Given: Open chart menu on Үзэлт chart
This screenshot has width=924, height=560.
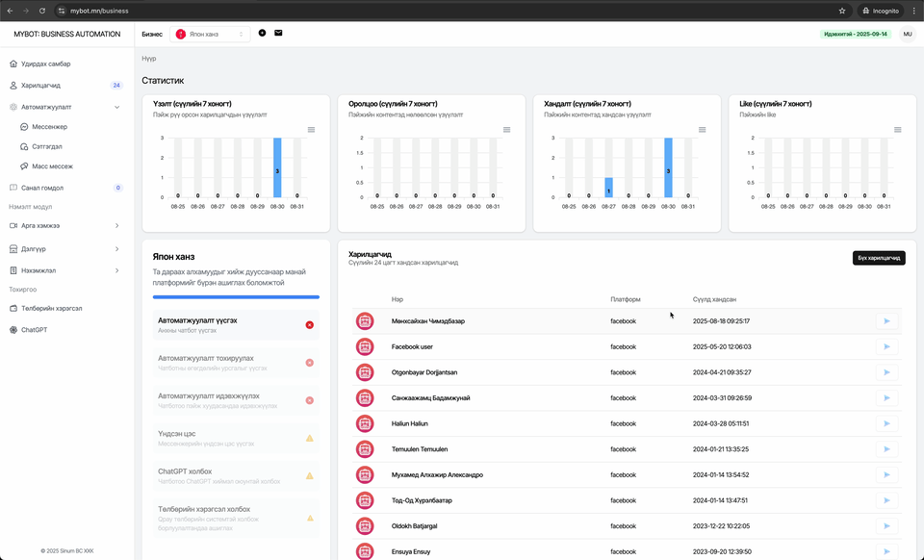Looking at the screenshot, I should pyautogui.click(x=311, y=130).
